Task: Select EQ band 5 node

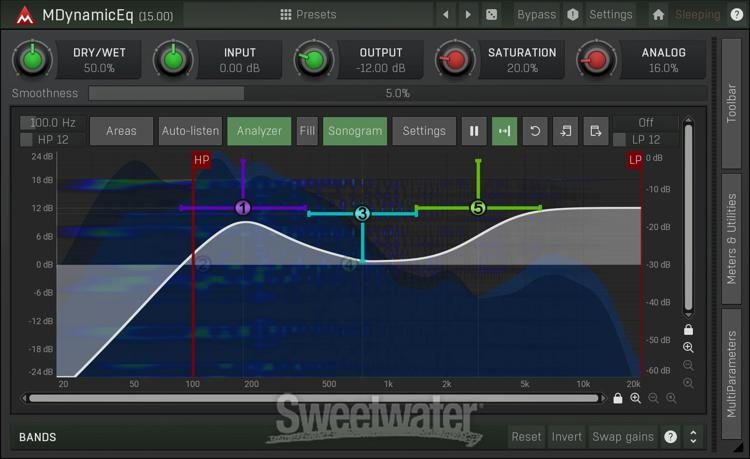Action: click(x=478, y=208)
